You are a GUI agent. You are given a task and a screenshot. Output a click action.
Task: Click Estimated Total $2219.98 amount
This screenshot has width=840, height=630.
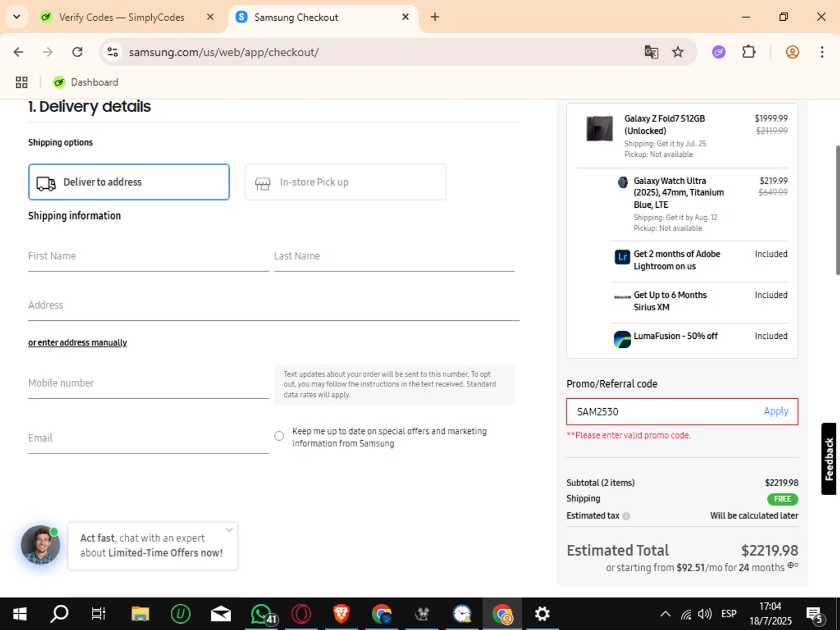click(769, 550)
